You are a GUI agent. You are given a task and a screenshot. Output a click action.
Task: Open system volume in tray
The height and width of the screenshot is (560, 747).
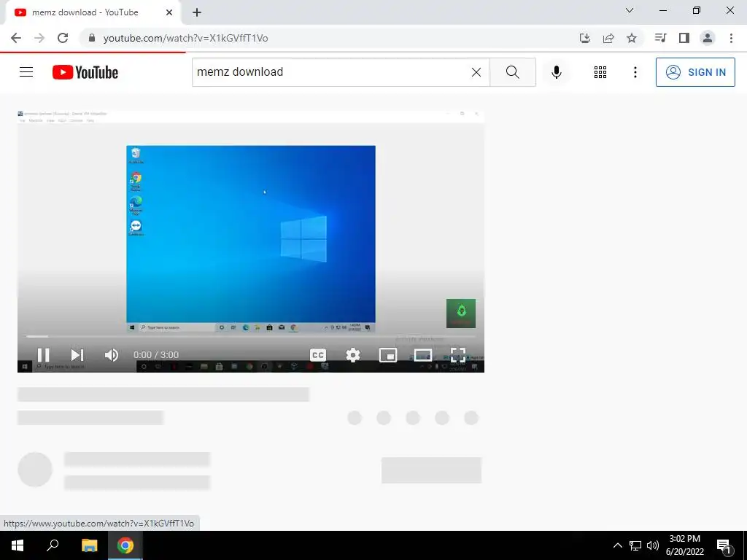coord(653,545)
